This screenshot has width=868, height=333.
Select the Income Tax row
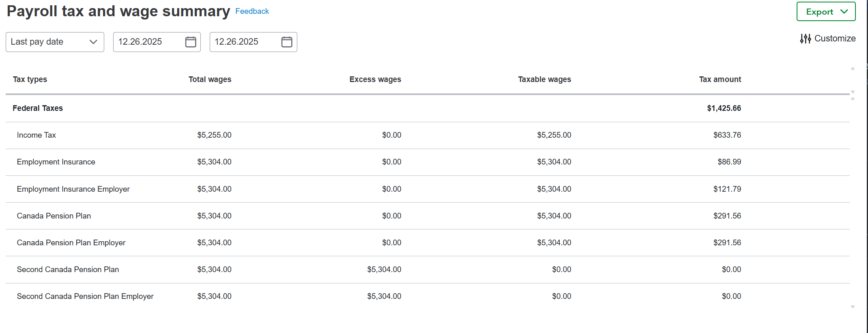pos(37,135)
